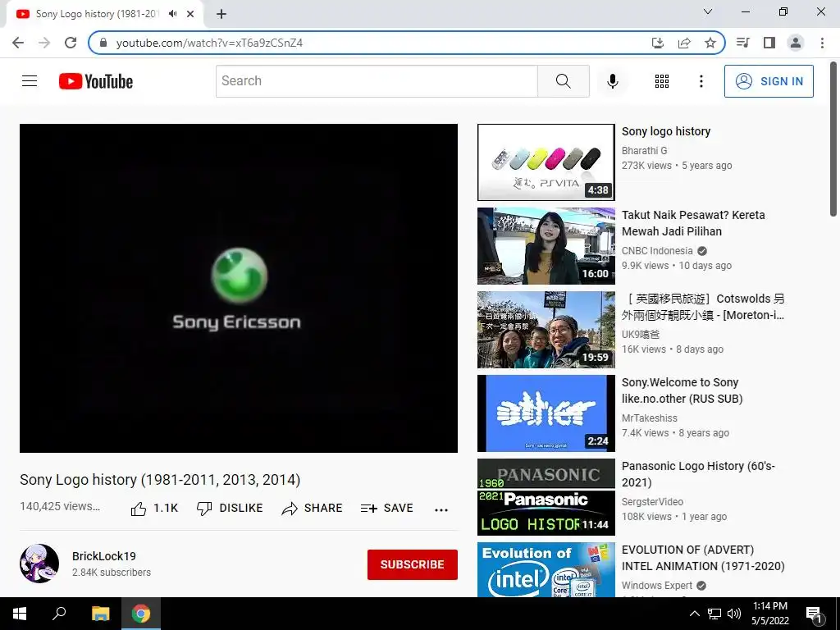The width and height of the screenshot is (840, 630).
Task: Click SergsterVideo channel name
Action: pyautogui.click(x=652, y=501)
